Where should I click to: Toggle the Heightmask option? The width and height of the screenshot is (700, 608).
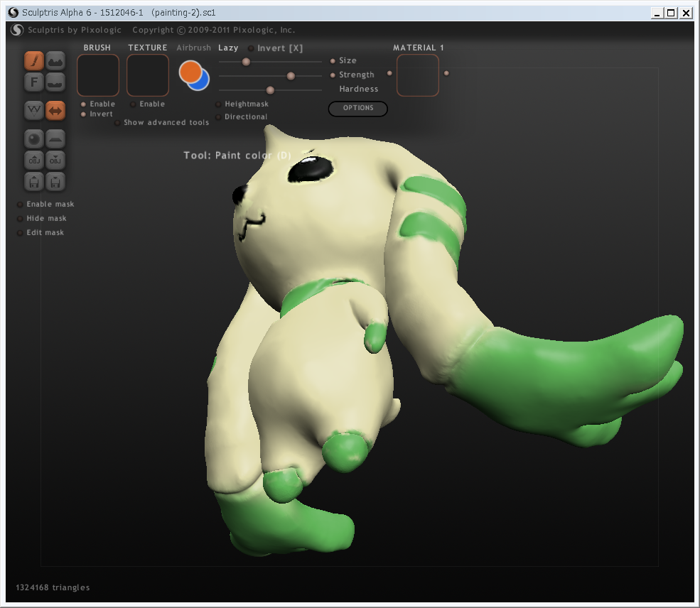(218, 104)
